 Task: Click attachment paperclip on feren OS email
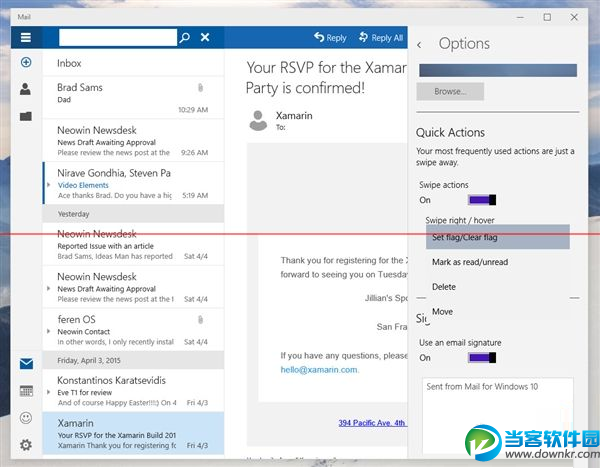click(x=200, y=320)
